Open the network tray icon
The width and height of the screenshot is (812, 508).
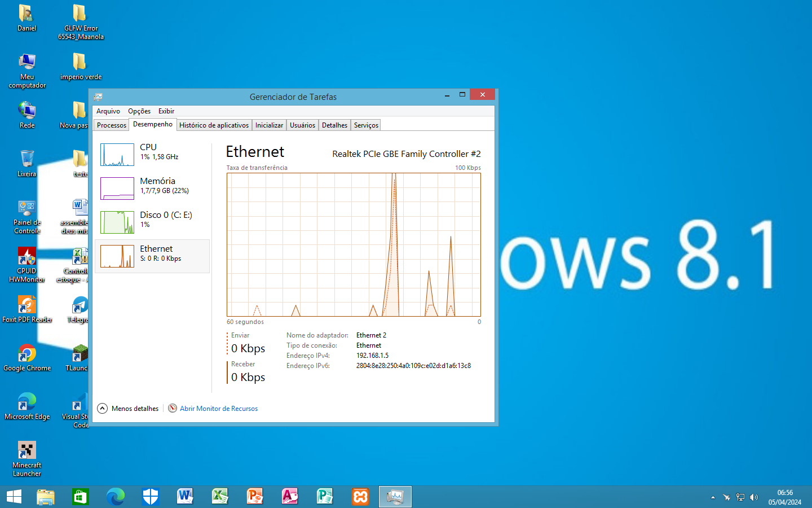click(740, 497)
